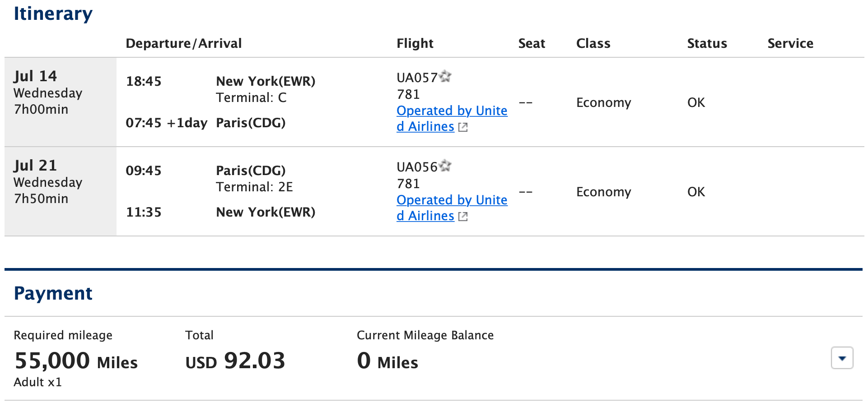This screenshot has width=868, height=407.
Task: Click the external link icon after second United link
Action: pos(462,216)
